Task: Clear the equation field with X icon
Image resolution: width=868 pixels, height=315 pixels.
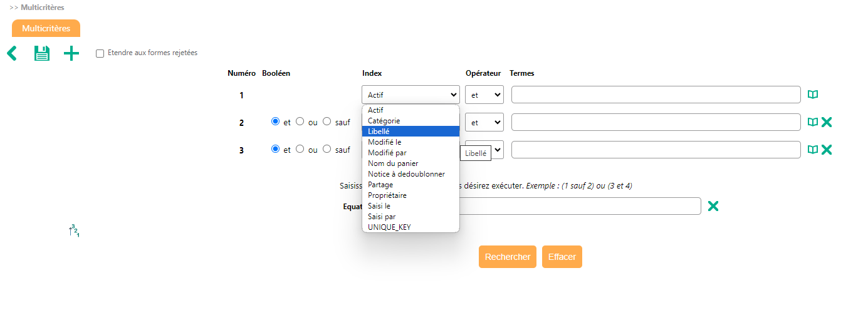Action: click(713, 206)
